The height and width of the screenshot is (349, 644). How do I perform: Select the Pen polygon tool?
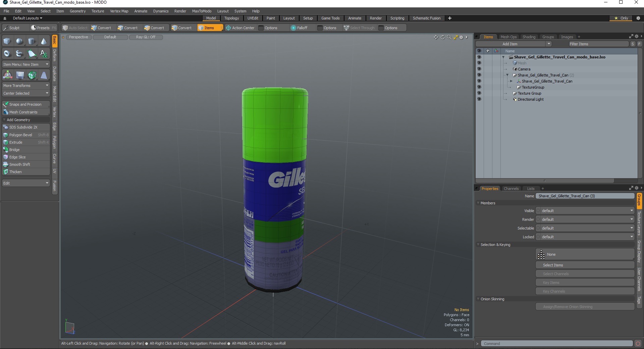(x=32, y=53)
